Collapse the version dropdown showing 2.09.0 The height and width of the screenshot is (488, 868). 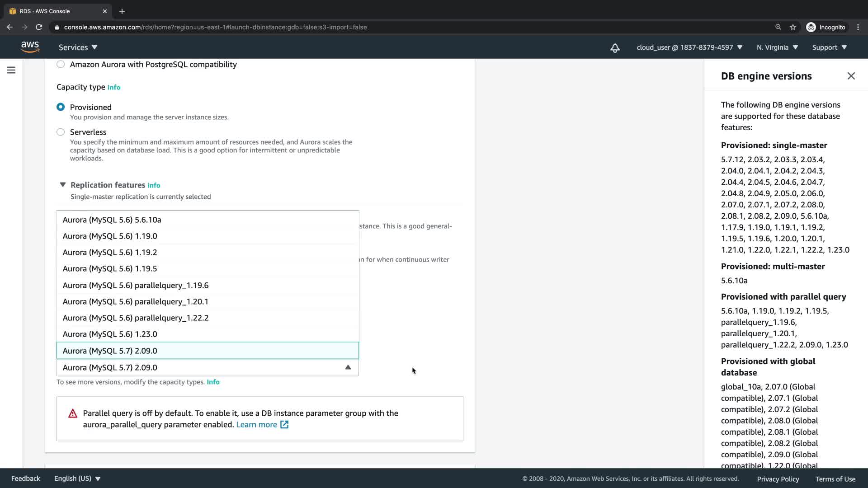(347, 367)
